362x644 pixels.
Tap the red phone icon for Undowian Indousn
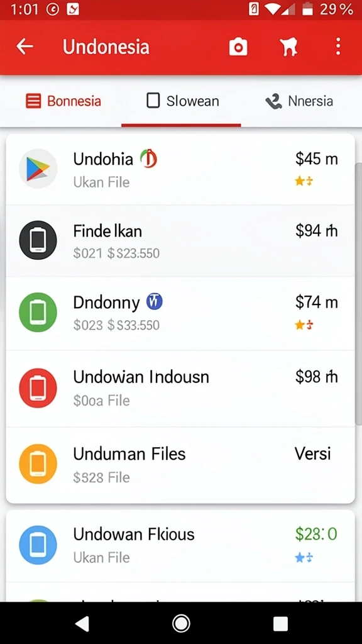pyautogui.click(x=38, y=388)
